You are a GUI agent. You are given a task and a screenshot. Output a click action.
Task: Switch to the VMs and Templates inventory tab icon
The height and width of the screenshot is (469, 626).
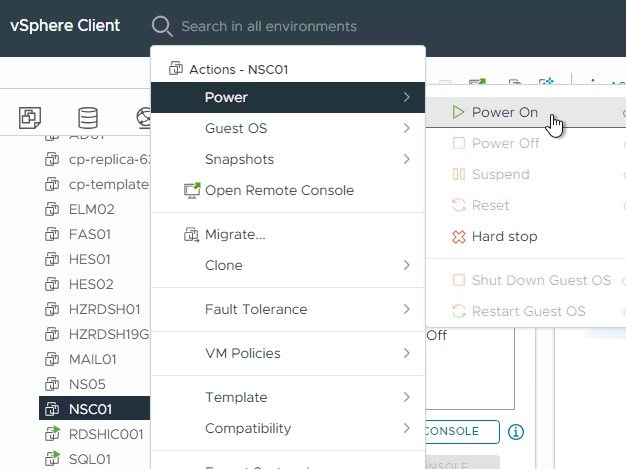(30, 118)
